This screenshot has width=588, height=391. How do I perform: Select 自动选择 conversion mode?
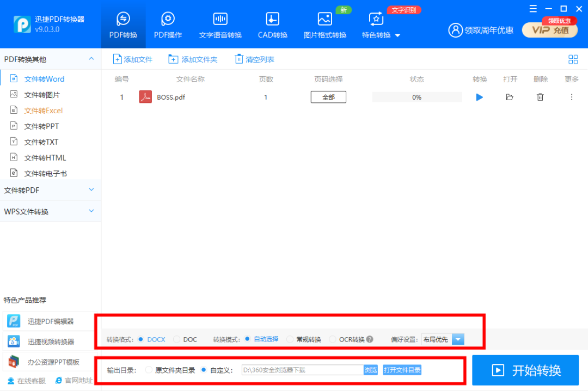247,339
